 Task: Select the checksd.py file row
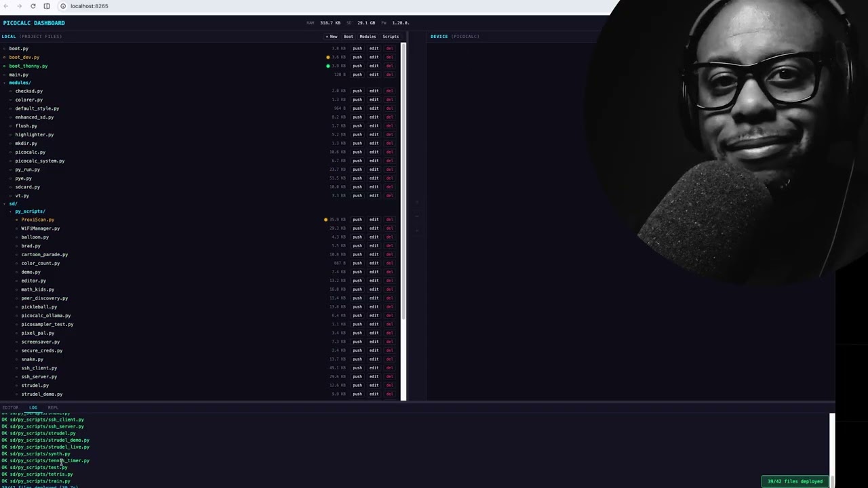(x=201, y=91)
